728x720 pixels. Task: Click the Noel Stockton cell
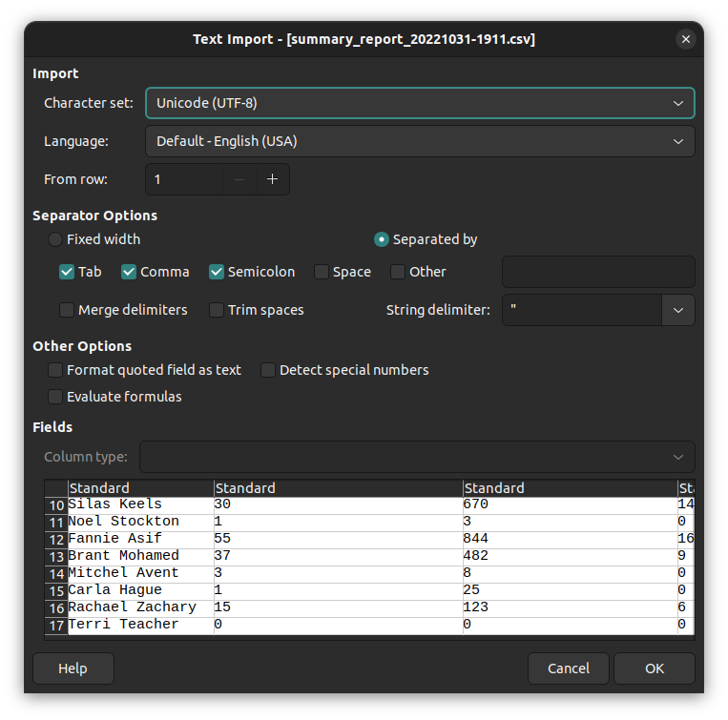tap(140, 522)
